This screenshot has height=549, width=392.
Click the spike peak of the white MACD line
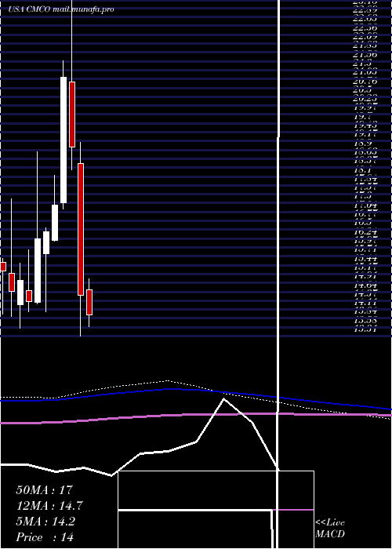(224, 399)
